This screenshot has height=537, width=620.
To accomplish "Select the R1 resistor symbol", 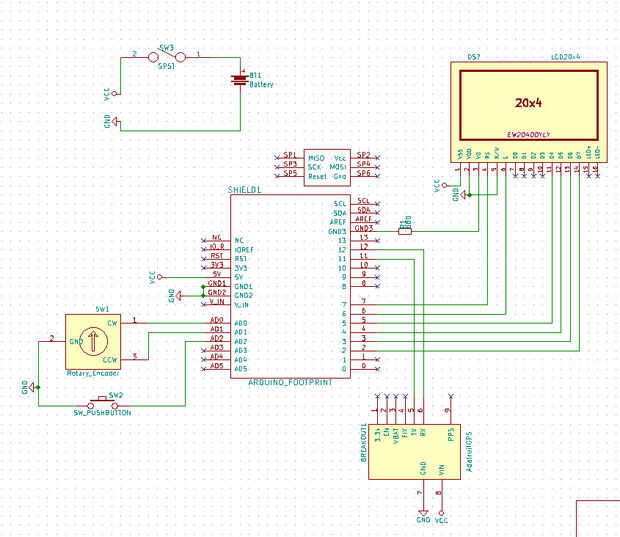I will [x=405, y=231].
